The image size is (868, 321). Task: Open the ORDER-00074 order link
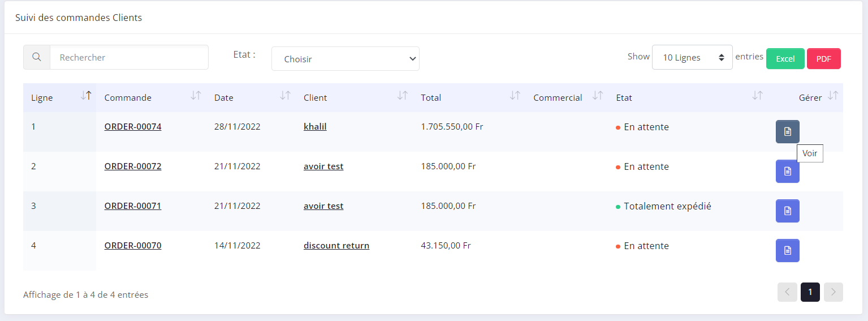point(133,127)
